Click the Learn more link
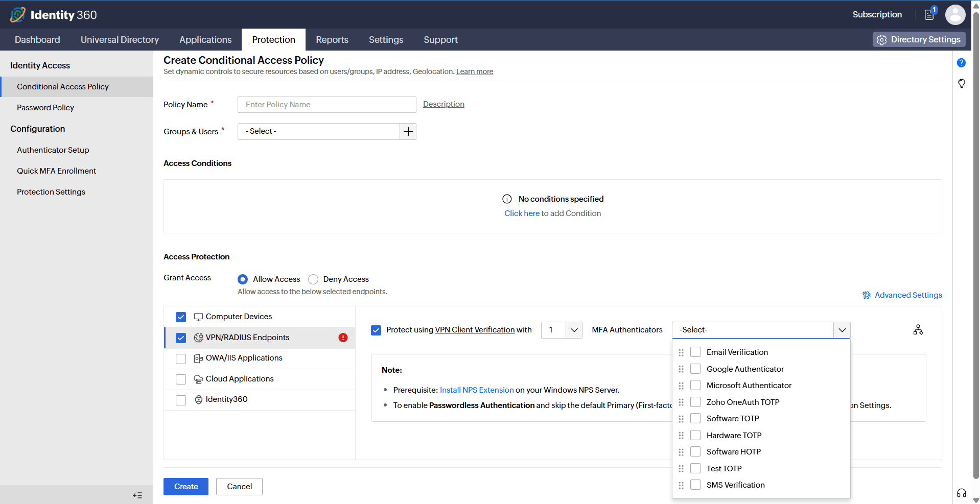 coord(475,71)
